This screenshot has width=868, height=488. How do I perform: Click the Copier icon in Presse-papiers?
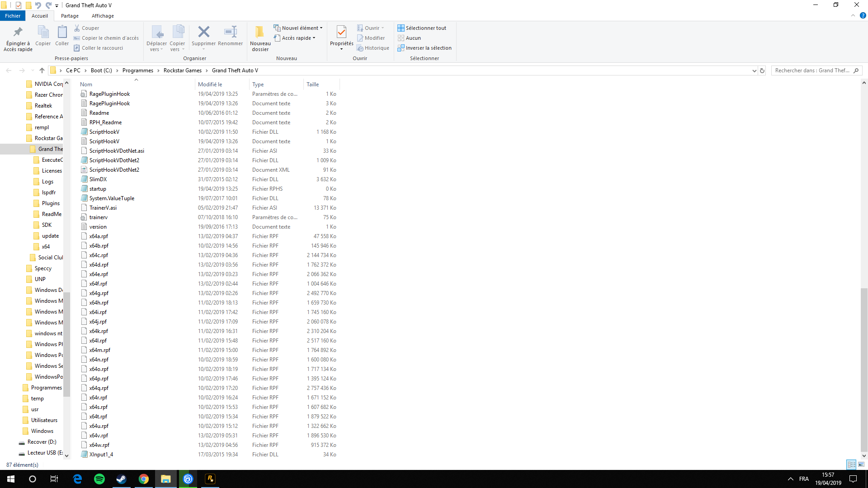(x=43, y=32)
